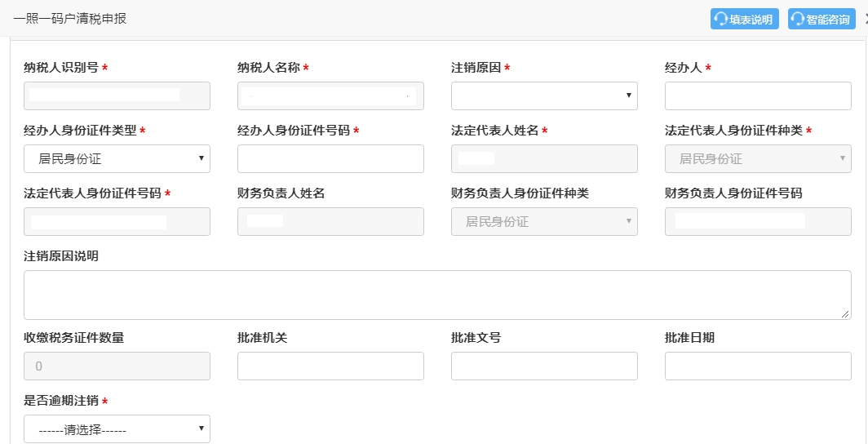Viewport: 868px width, 444px height.
Task: Click the 收缴税务证件数量 field
Action: click(x=117, y=366)
